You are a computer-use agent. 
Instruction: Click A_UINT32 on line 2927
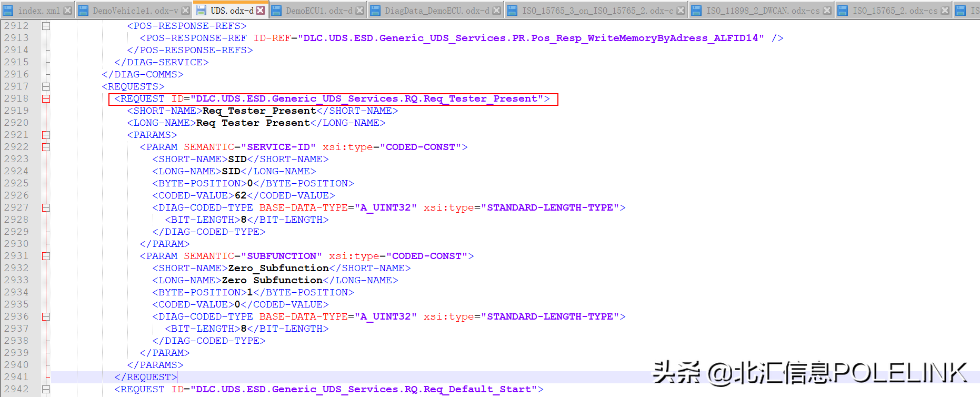pos(386,207)
